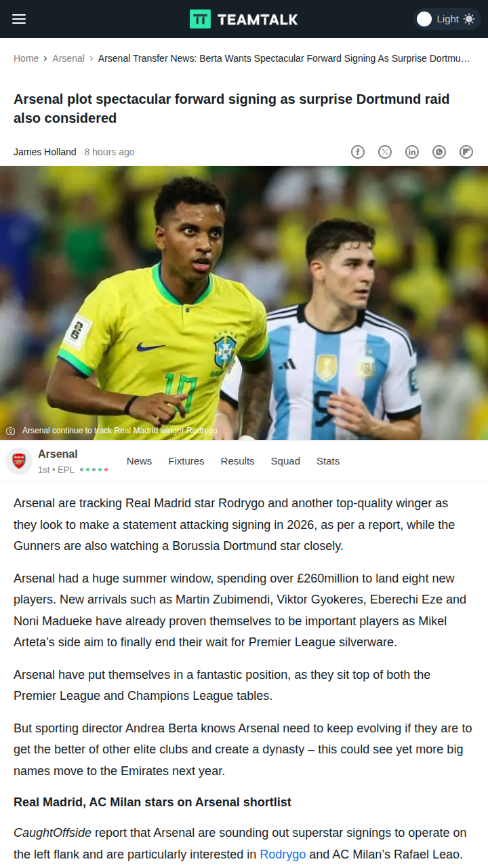
Task: Select the Squad tab
Action: (x=285, y=461)
